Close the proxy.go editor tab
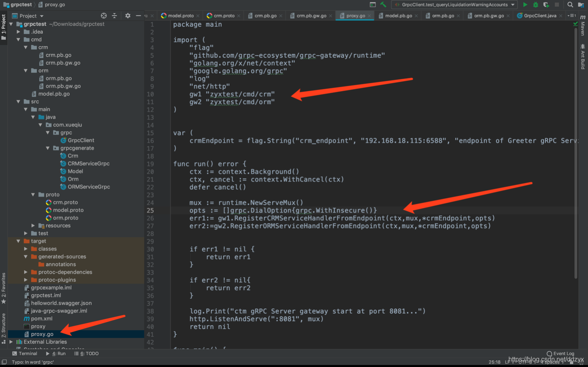 point(369,16)
